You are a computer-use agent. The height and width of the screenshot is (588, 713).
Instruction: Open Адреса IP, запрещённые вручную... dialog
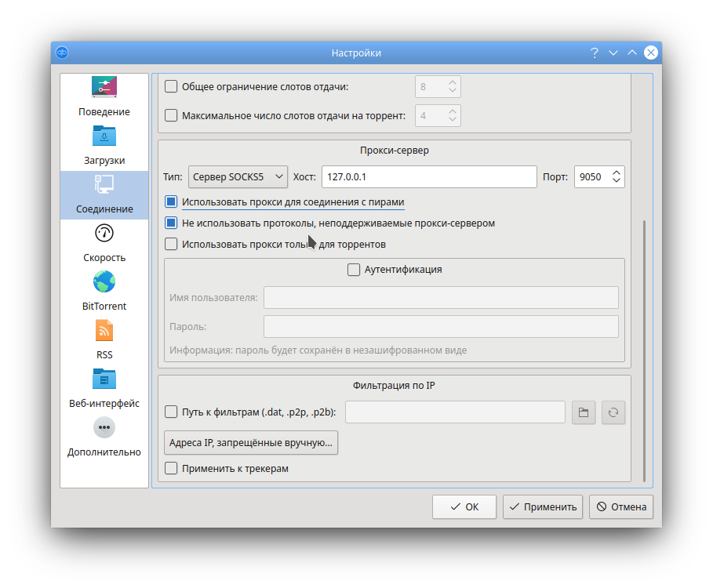pos(251,443)
